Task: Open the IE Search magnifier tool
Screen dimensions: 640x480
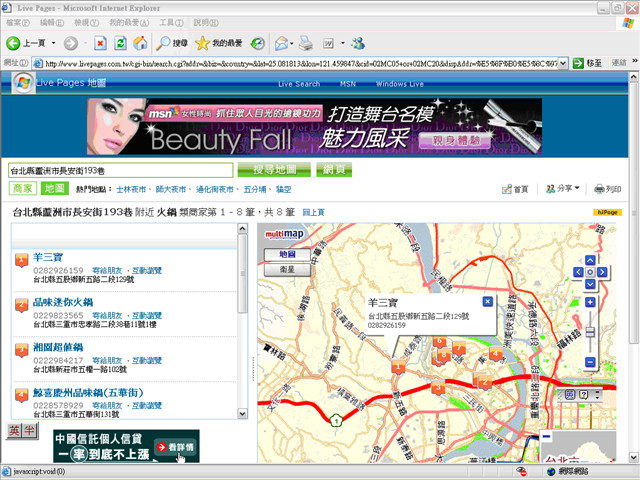Action: coord(172,43)
